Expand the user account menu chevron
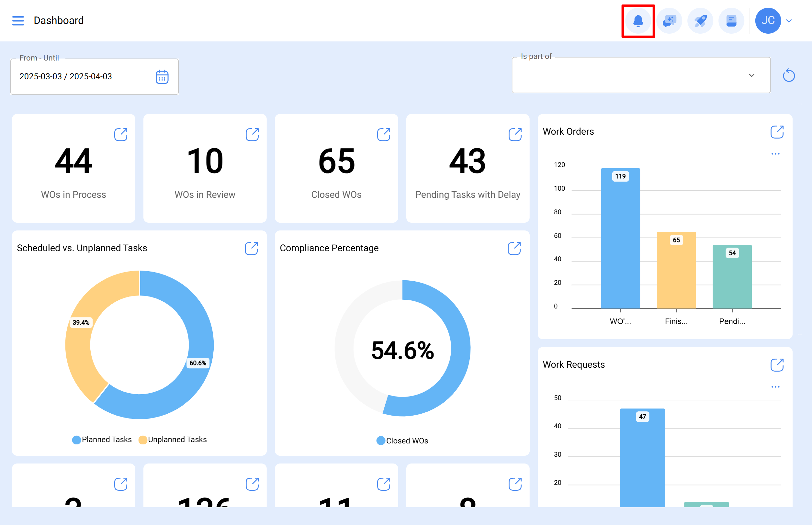812x525 pixels. click(789, 21)
